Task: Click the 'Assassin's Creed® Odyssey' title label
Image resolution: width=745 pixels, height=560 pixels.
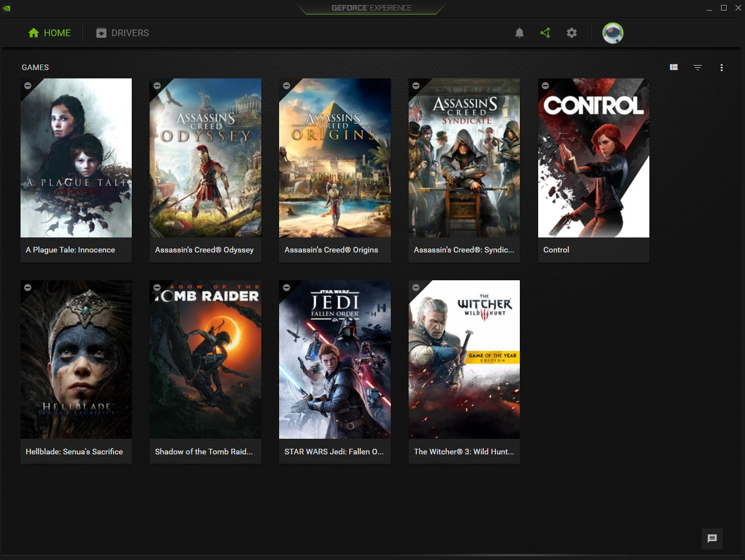Action: click(204, 250)
